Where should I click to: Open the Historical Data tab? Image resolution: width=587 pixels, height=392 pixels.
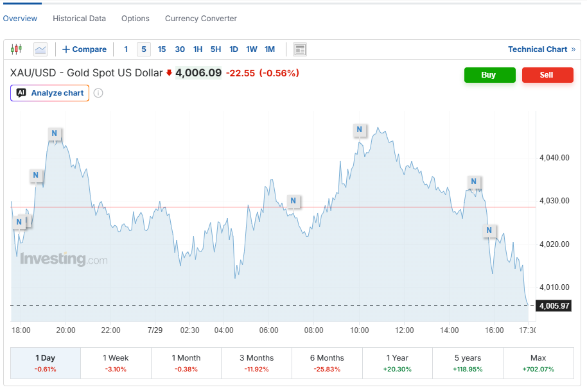80,19
